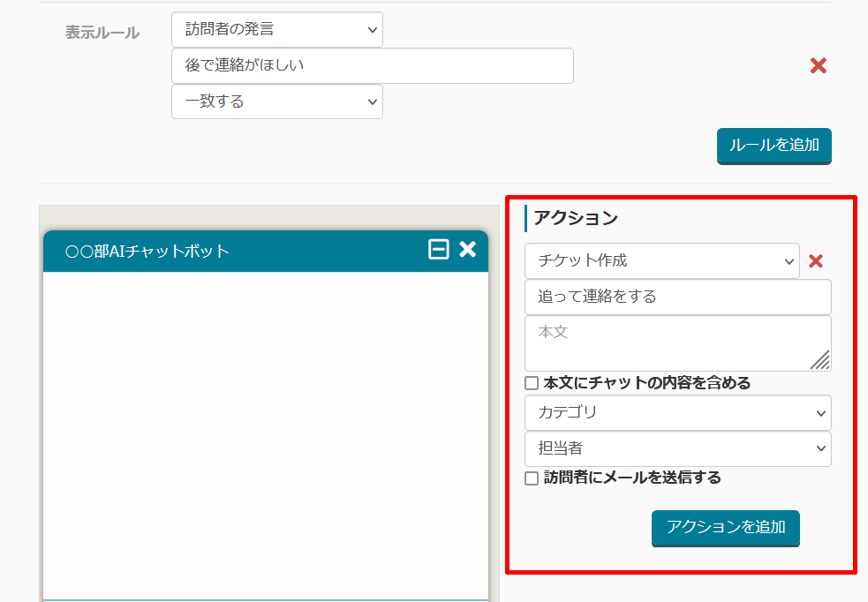Remove the チケット作成 action with red X

click(816, 261)
